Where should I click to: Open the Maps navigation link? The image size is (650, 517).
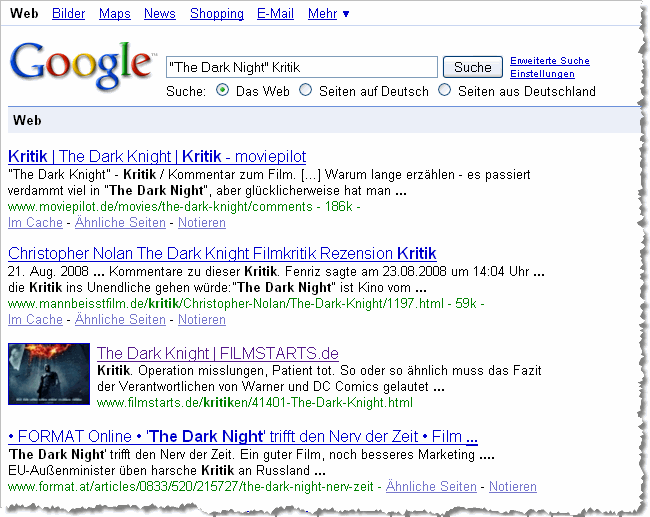pos(114,14)
